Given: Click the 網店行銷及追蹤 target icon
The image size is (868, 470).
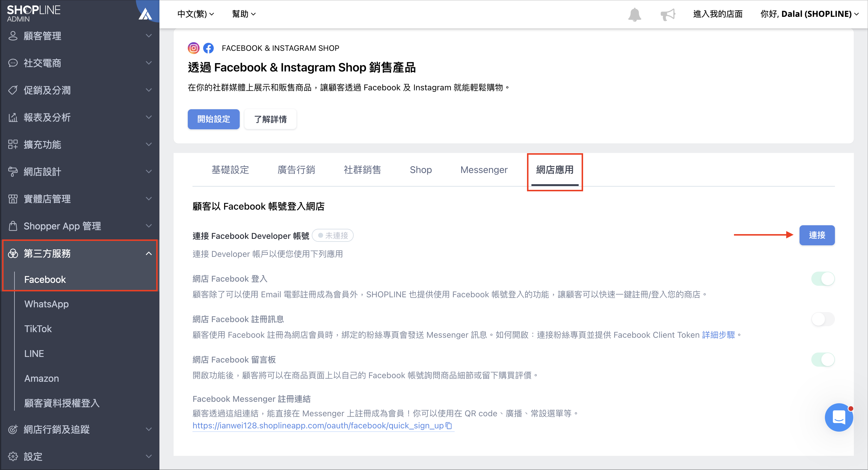Looking at the screenshot, I should click(13, 429).
